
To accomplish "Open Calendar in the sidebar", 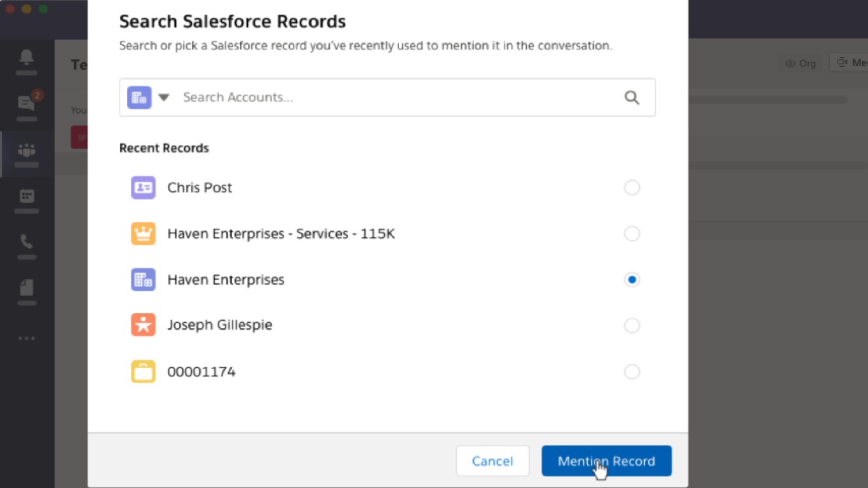I will (27, 196).
